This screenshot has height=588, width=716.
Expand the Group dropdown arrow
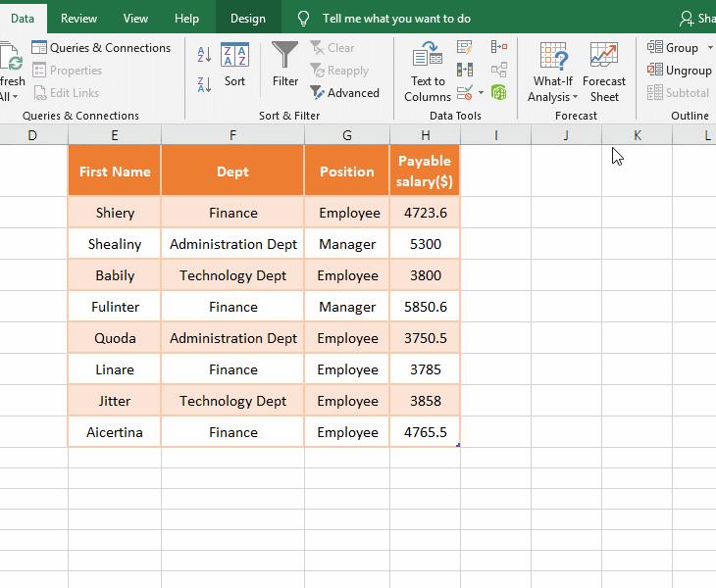710,48
